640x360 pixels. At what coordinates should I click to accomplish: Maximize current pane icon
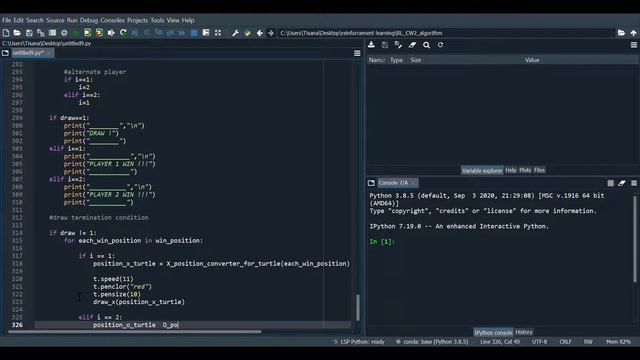coord(218,33)
